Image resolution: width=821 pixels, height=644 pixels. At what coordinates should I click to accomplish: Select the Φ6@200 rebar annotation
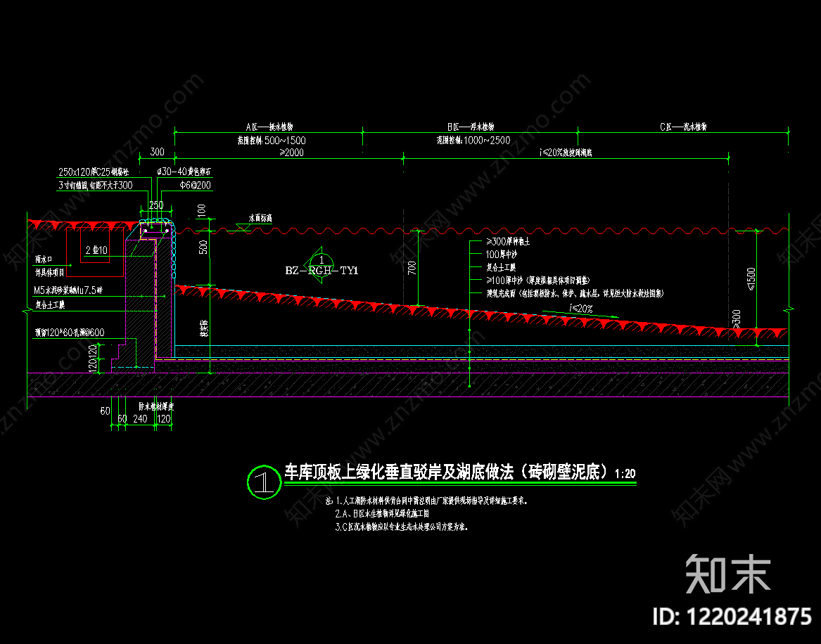click(x=195, y=185)
